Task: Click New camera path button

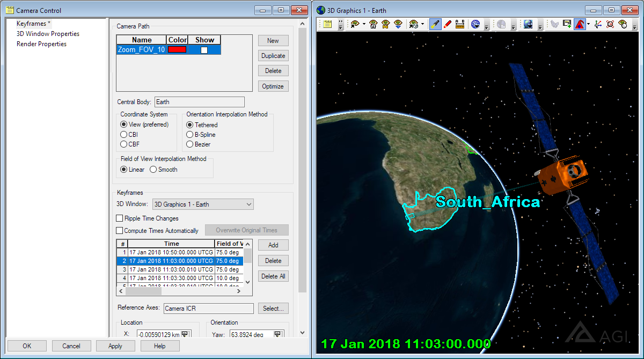Action: pyautogui.click(x=273, y=41)
